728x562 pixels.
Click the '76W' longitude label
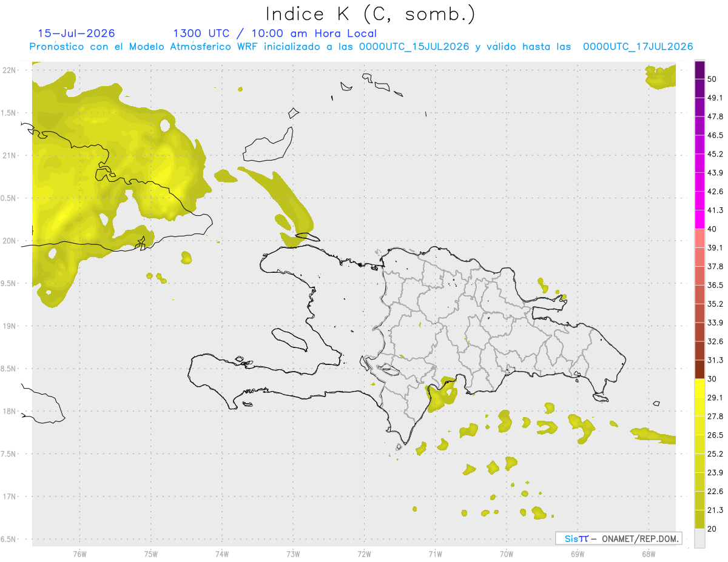[x=79, y=554]
